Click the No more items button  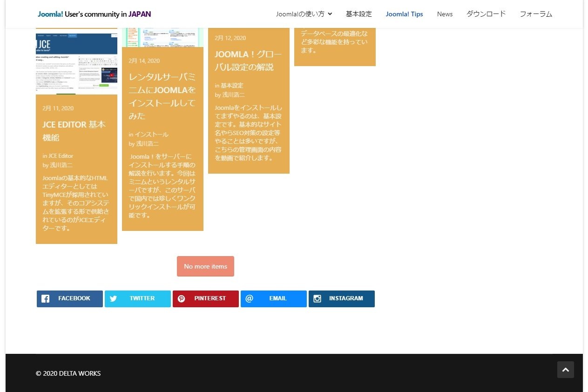tap(205, 266)
